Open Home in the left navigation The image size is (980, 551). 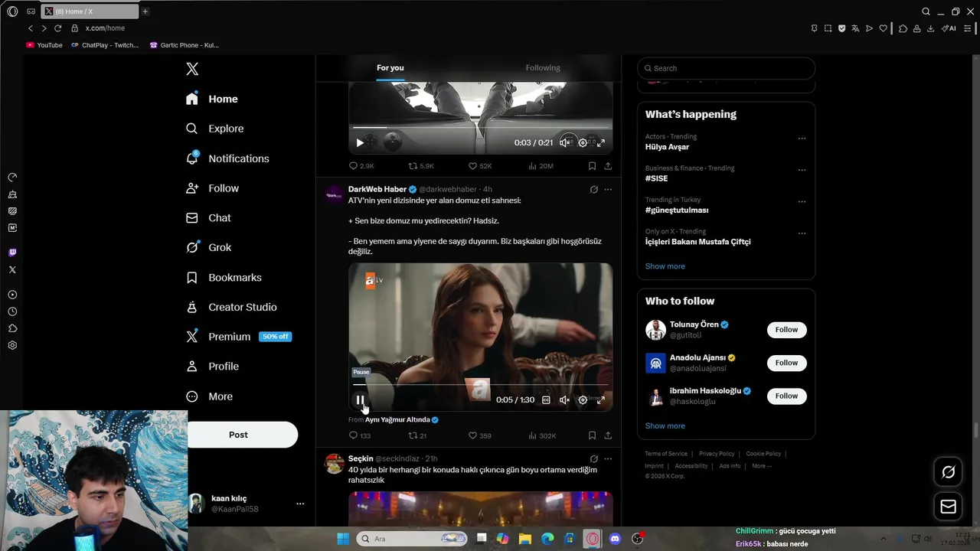(212, 99)
